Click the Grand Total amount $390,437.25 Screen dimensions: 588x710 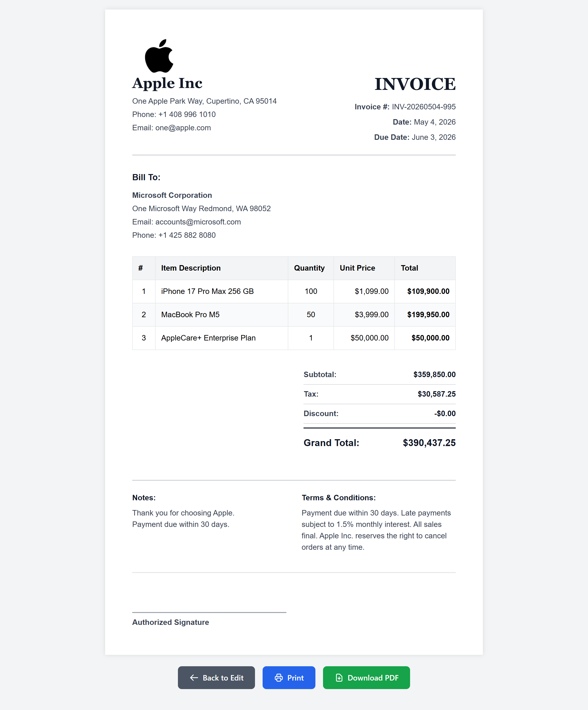tap(429, 443)
